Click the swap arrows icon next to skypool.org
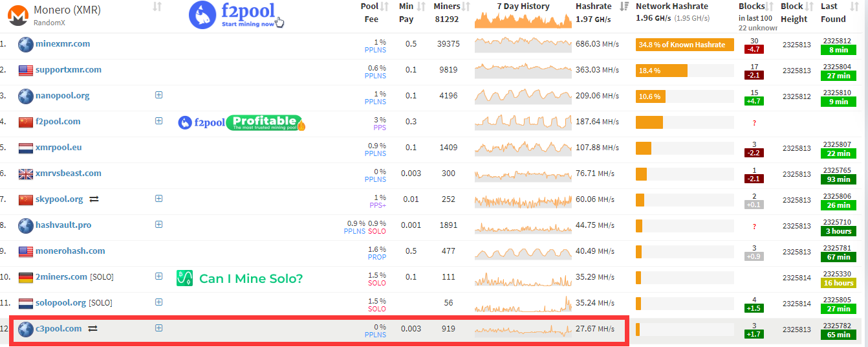Screen dimensions: 868x347 (94, 199)
